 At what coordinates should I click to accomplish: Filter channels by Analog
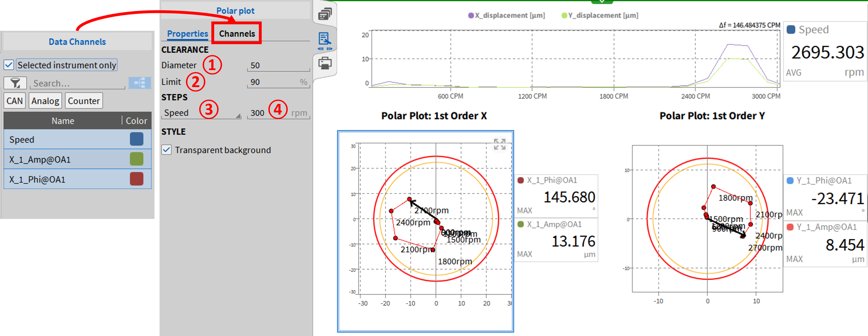coord(45,101)
